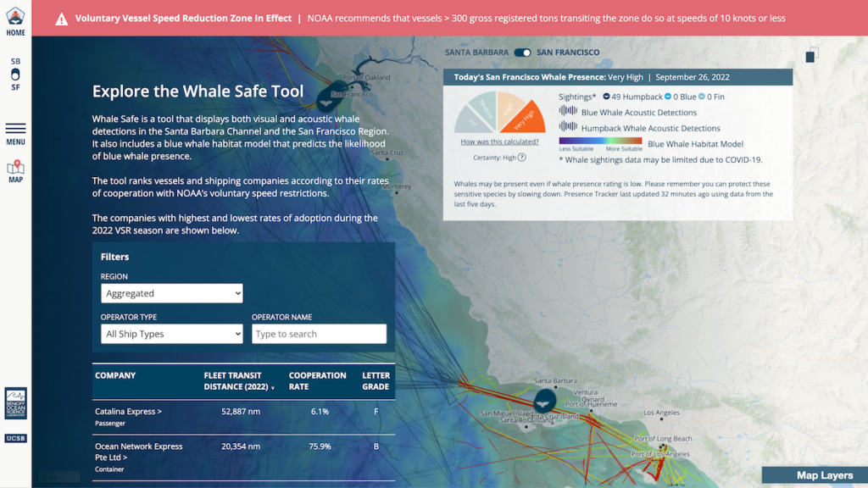Expand Catalina Express company details
Image resolution: width=868 pixels, height=488 pixels.
click(x=127, y=413)
